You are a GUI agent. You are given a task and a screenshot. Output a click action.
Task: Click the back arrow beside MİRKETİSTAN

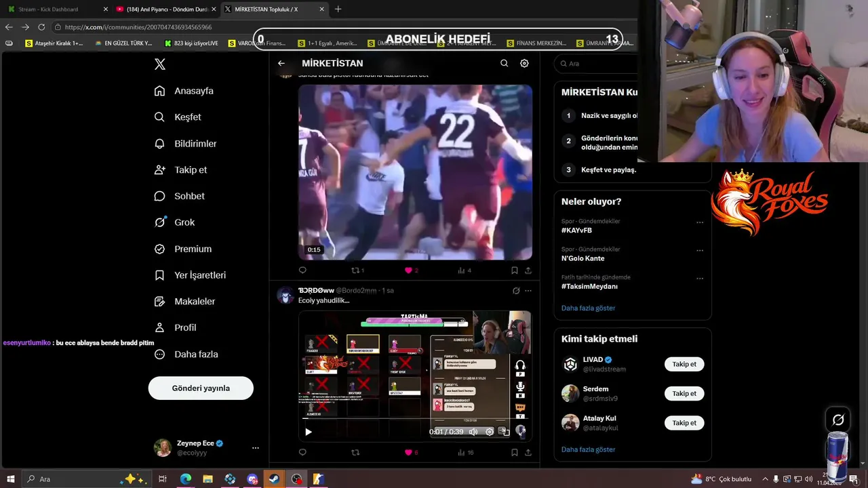coord(281,63)
